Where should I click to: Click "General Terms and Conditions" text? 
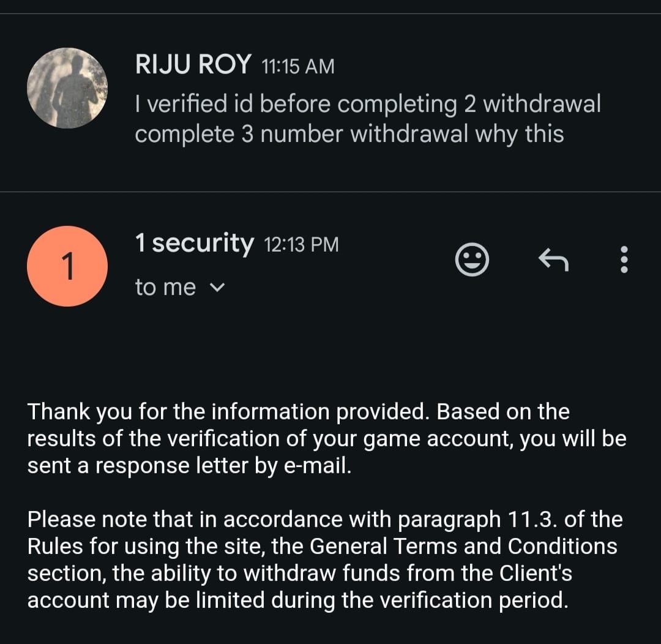point(463,545)
